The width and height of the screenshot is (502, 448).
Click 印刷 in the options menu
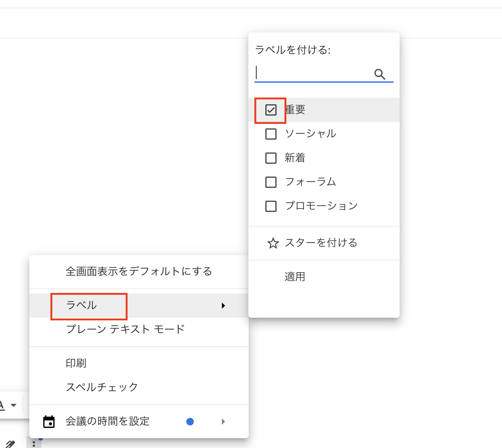click(76, 363)
